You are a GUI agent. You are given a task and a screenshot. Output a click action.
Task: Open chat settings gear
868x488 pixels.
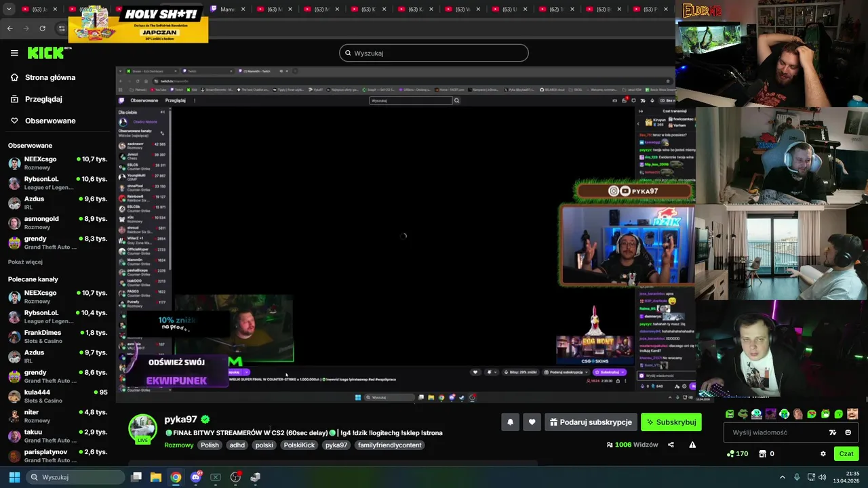(823, 454)
